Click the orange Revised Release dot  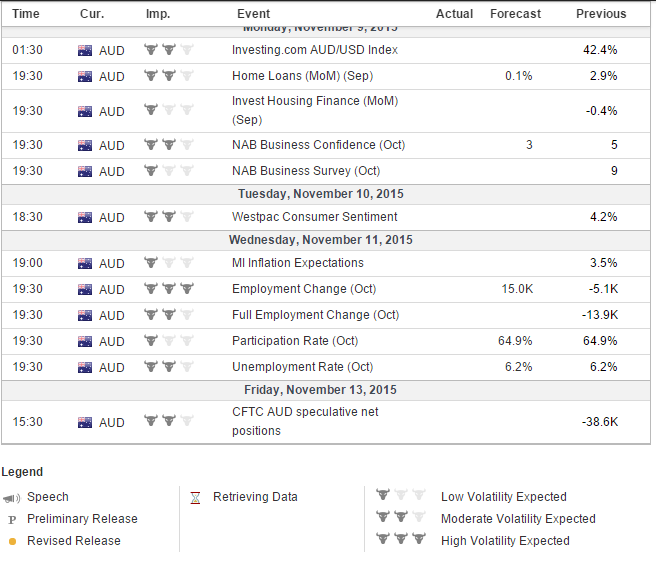tap(13, 541)
